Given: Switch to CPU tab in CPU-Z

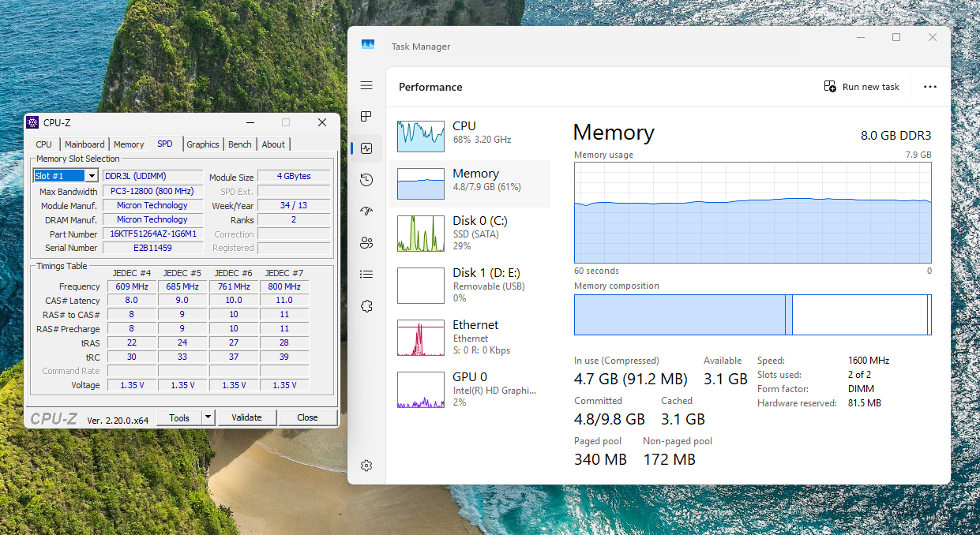Looking at the screenshot, I should click(x=43, y=144).
